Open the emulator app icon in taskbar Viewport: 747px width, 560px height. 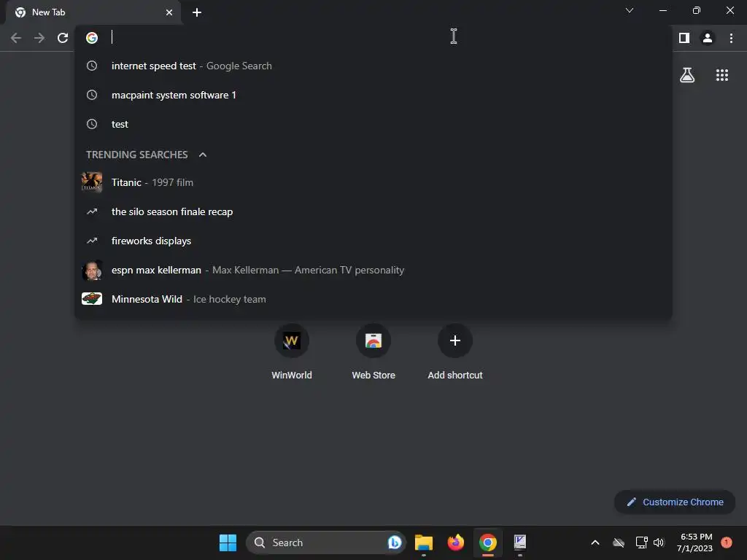[519, 542]
